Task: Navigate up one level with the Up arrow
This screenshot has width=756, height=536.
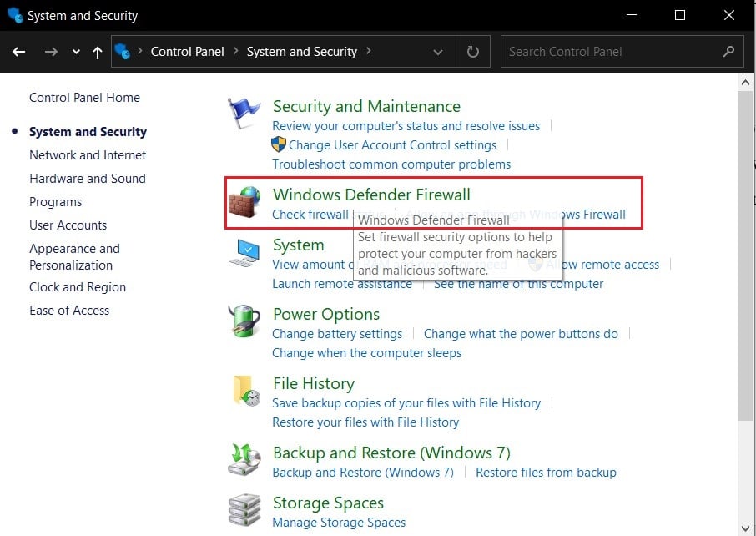Action: (x=97, y=51)
